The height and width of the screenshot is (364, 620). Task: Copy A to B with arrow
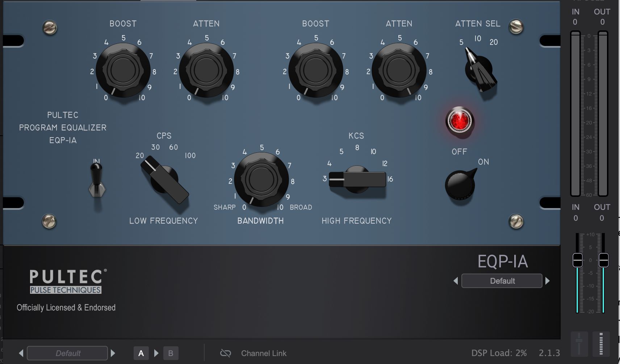[x=156, y=353]
